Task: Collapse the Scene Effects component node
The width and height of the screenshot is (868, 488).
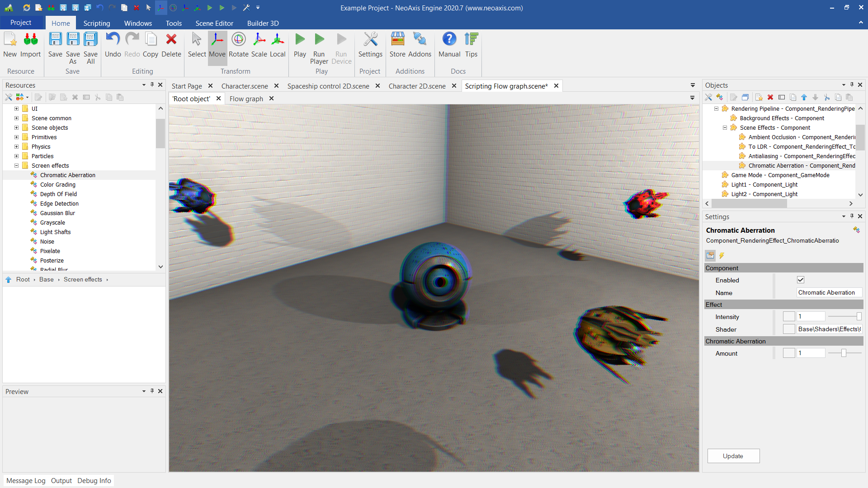Action: pos(725,128)
